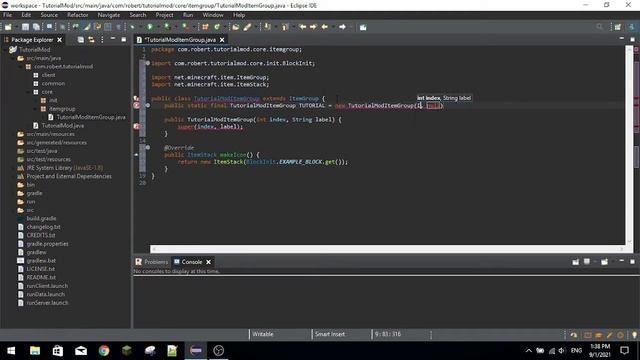Open the dropdown arrow beside New icon
The height and width of the screenshot is (360, 640).
(x=16, y=27)
